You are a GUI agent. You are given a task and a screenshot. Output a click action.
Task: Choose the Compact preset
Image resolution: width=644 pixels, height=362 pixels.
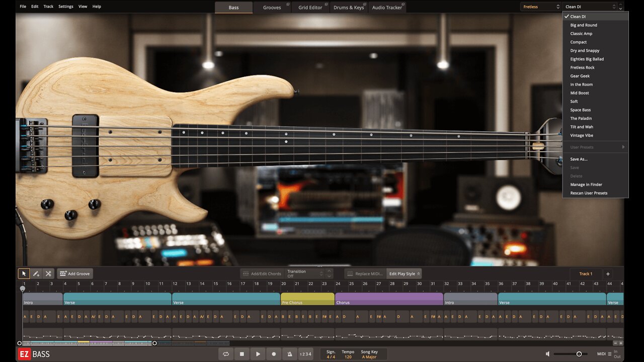[595, 42]
